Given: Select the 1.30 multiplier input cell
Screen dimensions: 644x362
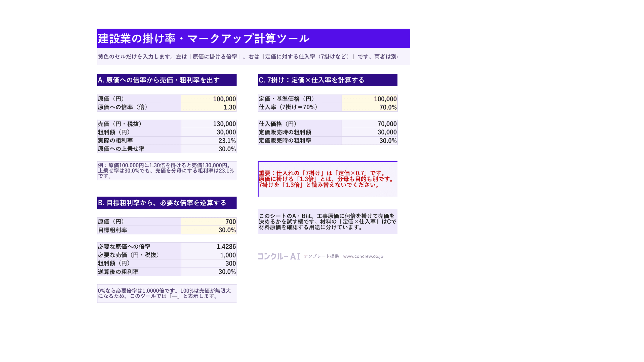Looking at the screenshot, I should (208, 107).
